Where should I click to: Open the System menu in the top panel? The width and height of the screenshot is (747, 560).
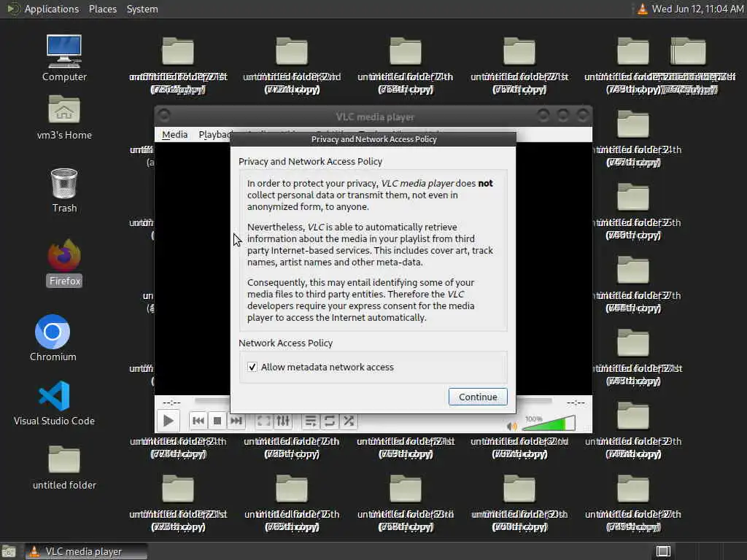point(142,9)
